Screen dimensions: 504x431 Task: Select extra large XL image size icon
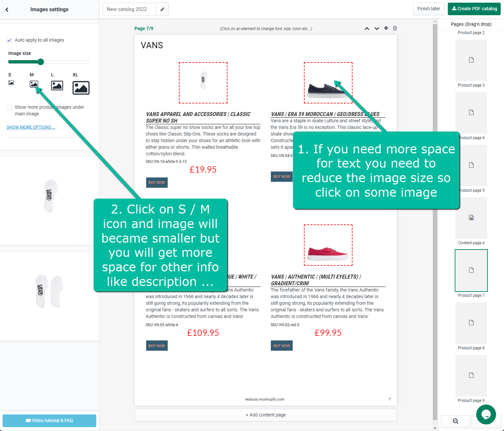[x=81, y=88]
